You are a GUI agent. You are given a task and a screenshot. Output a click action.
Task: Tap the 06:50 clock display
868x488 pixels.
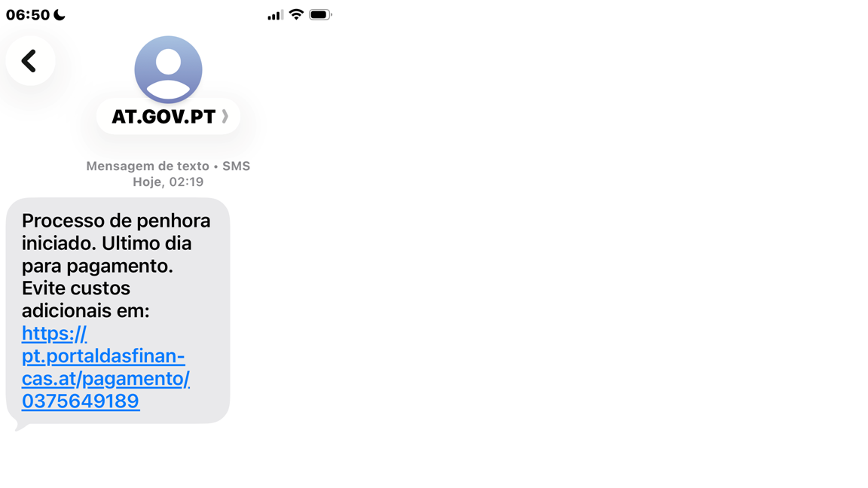[x=28, y=15]
